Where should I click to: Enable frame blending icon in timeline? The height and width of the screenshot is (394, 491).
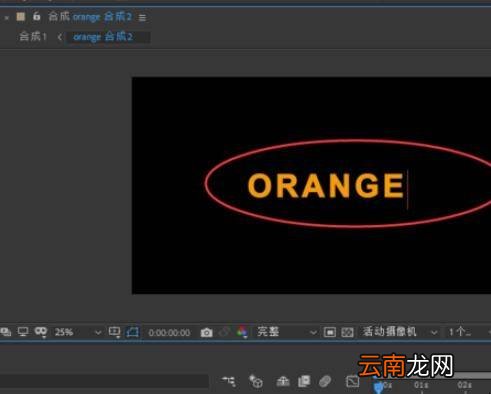[x=304, y=381]
